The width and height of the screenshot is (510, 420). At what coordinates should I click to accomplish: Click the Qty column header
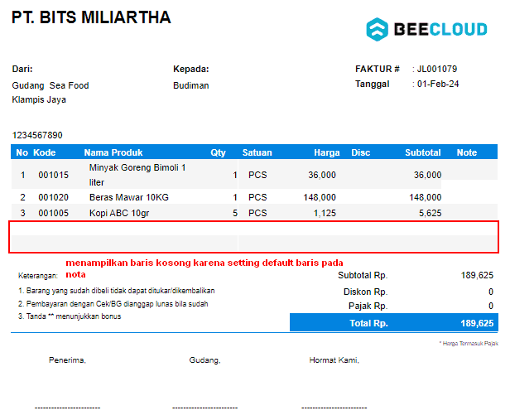click(x=218, y=152)
